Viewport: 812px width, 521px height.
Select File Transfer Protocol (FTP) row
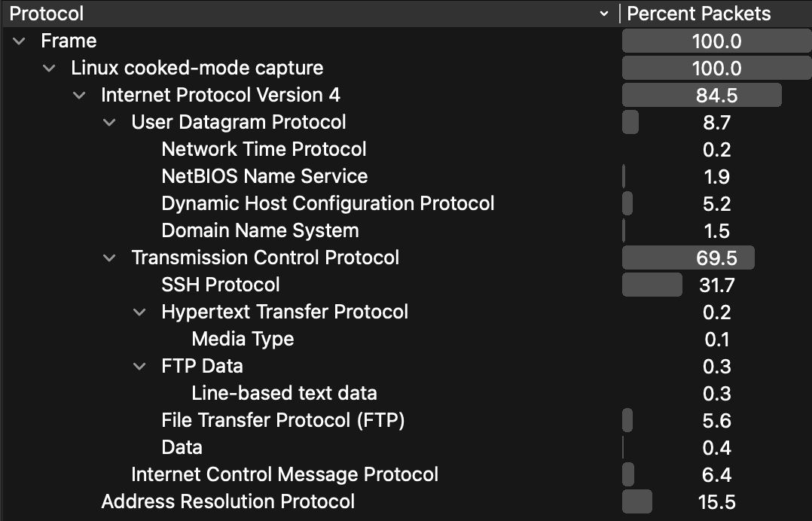point(283,421)
